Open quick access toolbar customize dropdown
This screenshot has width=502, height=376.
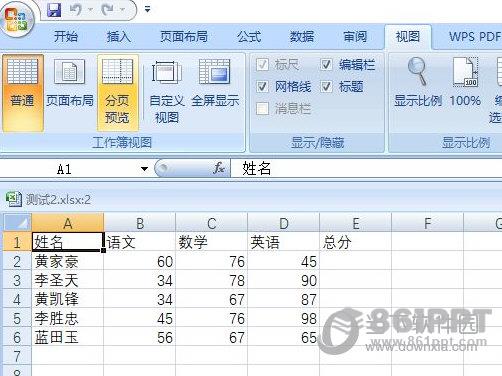(x=147, y=10)
